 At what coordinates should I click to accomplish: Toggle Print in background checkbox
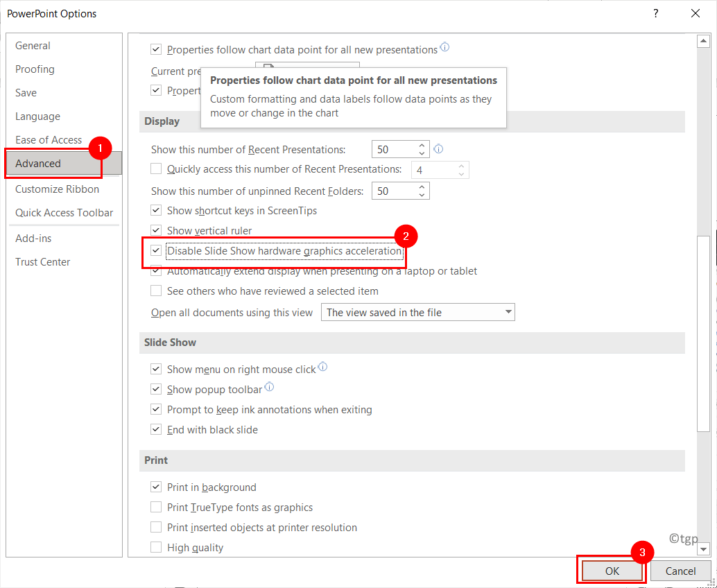coord(157,487)
